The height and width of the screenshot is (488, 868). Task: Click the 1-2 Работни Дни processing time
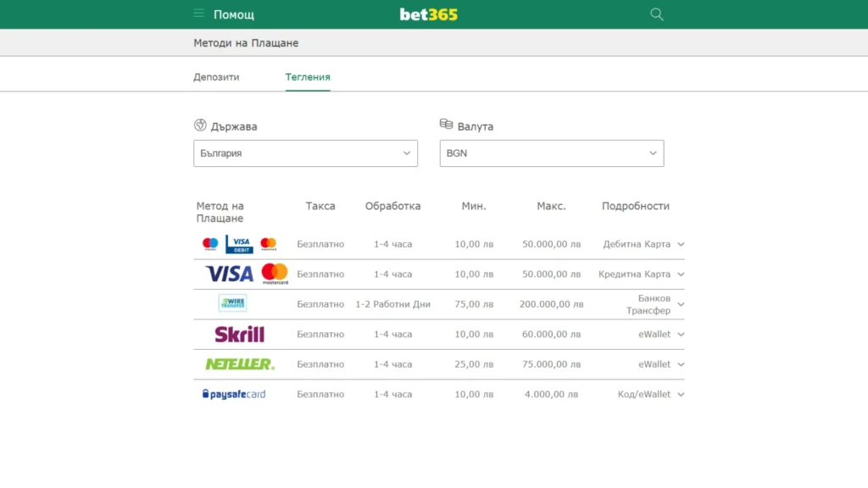point(393,304)
